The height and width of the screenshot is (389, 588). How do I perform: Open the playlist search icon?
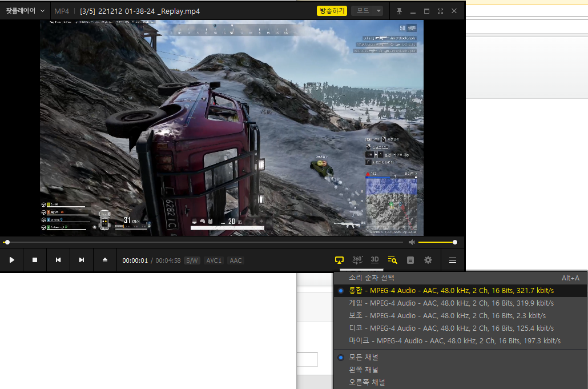(392, 260)
